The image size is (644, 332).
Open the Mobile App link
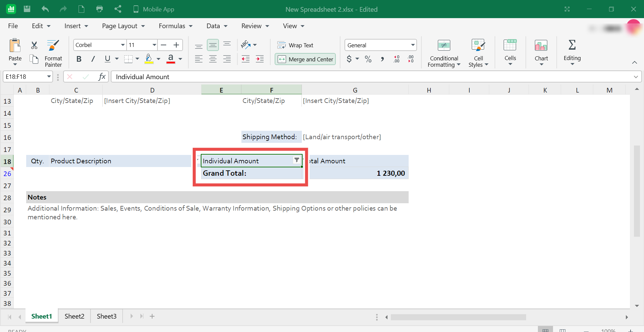pyautogui.click(x=154, y=9)
